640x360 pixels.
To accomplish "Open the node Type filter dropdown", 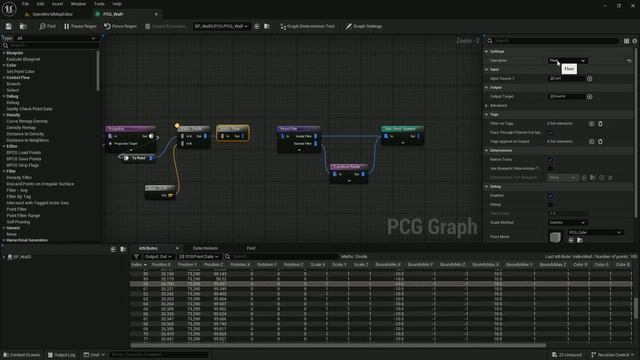I will tap(56, 38).
